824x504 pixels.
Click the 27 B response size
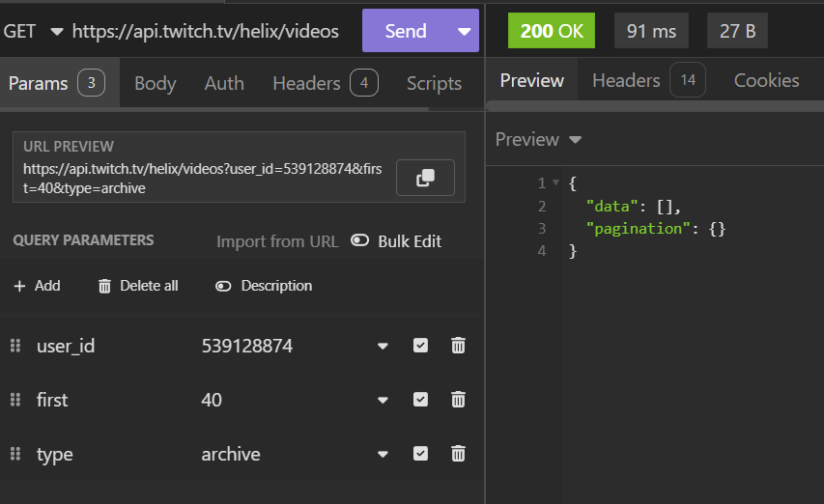point(737,31)
